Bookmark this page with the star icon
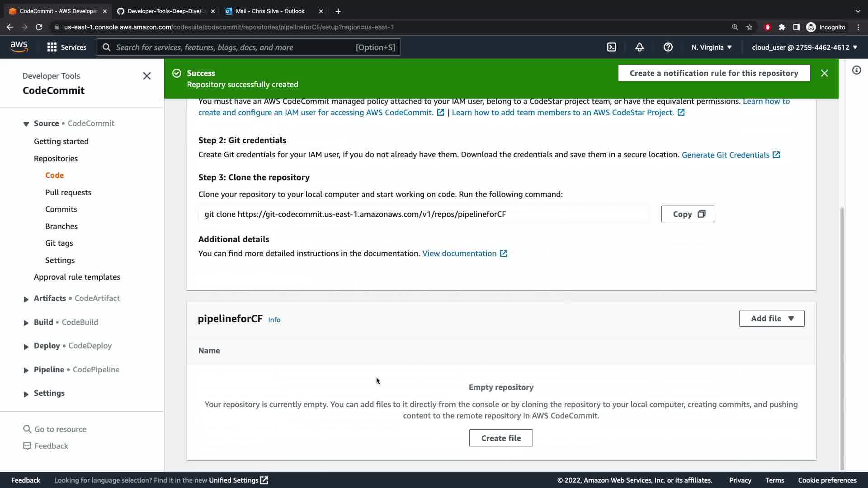 pyautogui.click(x=750, y=27)
